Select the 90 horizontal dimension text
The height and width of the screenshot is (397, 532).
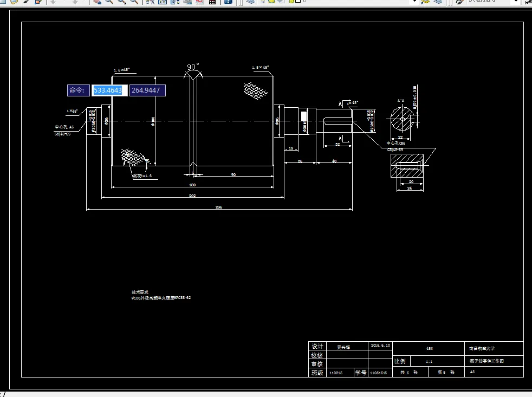[x=233, y=174]
